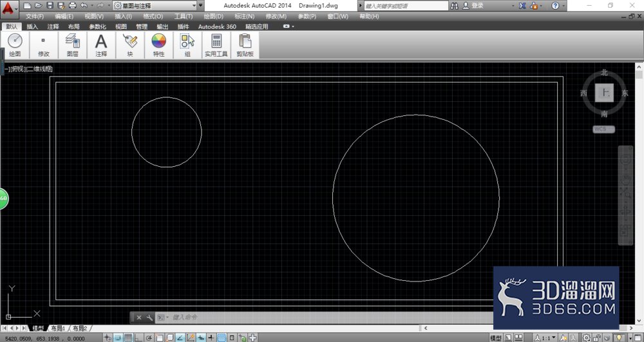This screenshot has width=644, height=342.
Task: Click the command line customize wrench icon
Action: click(x=149, y=318)
